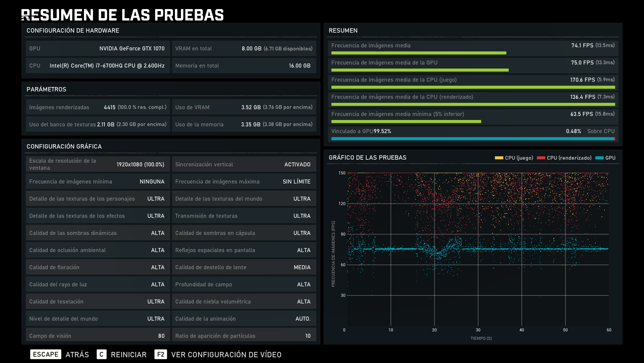
Task: Select the red CPU (renderizado) legend marker
Action: tap(541, 158)
